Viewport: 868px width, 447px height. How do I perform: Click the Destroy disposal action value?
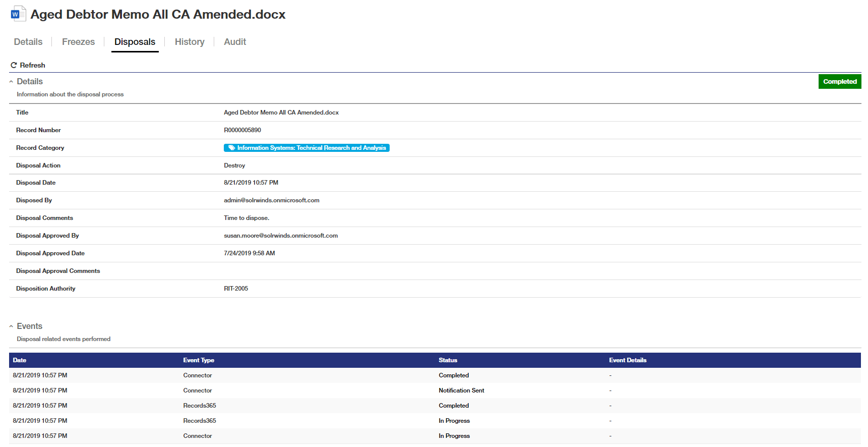pos(234,165)
